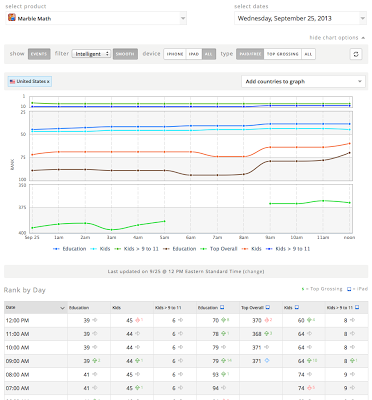Click the iPad icon in Kids > 9 to 11 header

point(357,307)
